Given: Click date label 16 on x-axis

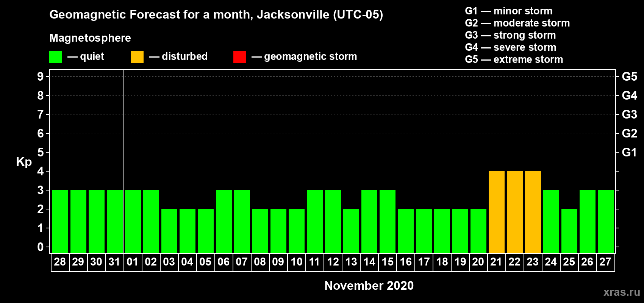Looking at the screenshot, I should (x=406, y=262).
